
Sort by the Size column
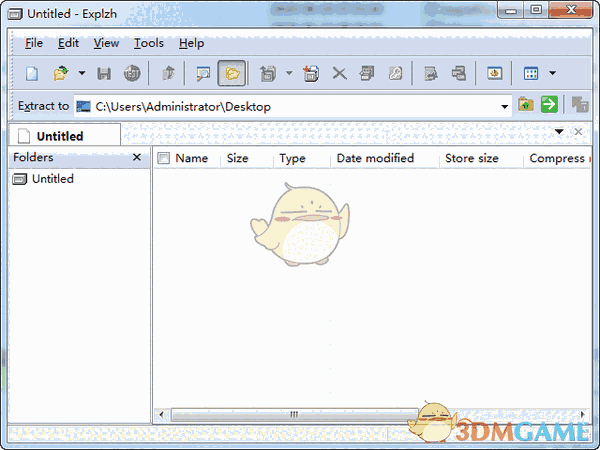point(237,158)
